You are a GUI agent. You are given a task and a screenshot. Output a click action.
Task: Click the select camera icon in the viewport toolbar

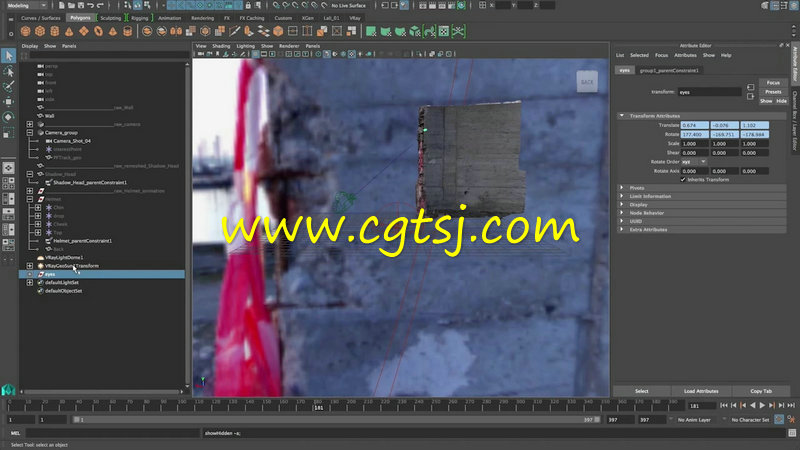(x=201, y=54)
